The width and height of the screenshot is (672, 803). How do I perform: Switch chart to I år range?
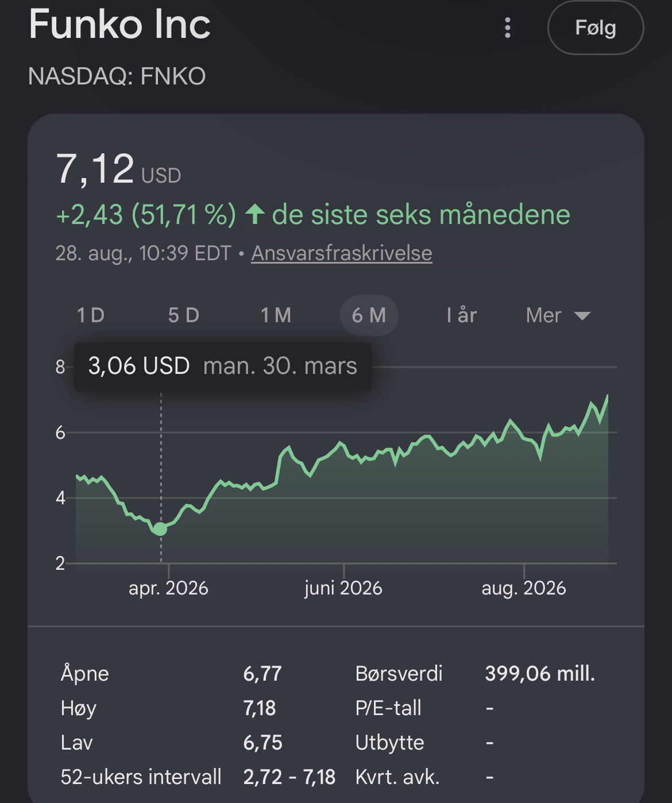tap(462, 315)
